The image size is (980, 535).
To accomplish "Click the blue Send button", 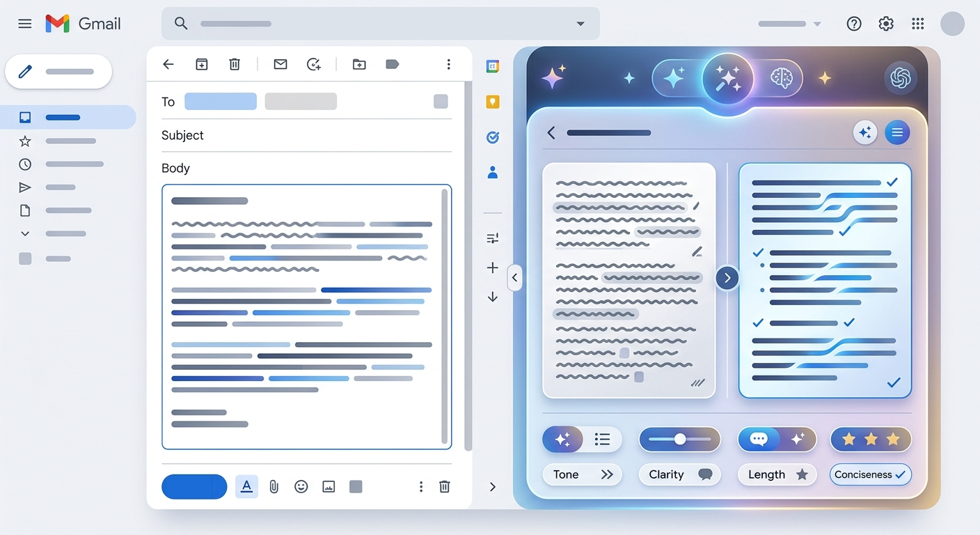I will click(194, 487).
